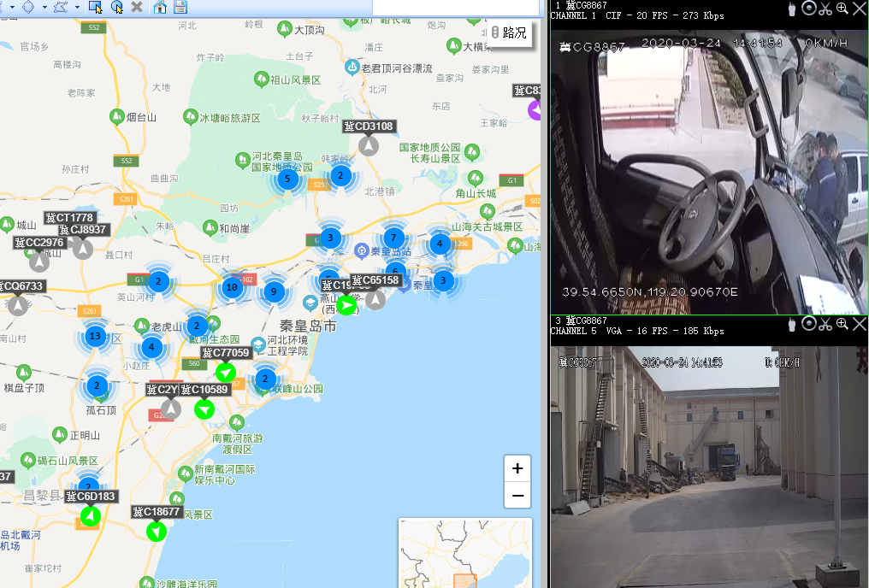The height and width of the screenshot is (588, 869).
Task: Select the circle selection tool in toolbar
Action: click(116, 7)
